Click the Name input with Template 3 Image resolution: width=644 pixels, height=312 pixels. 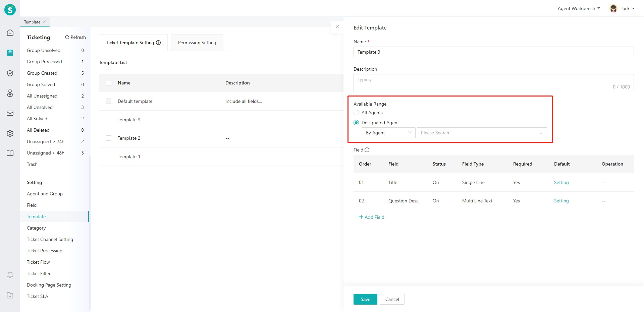click(x=493, y=52)
